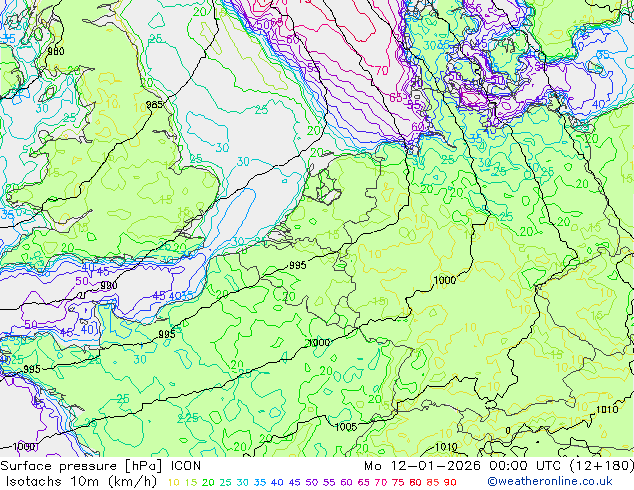Click the 80 value in the bottom legend
634x490 pixels.
415,482
